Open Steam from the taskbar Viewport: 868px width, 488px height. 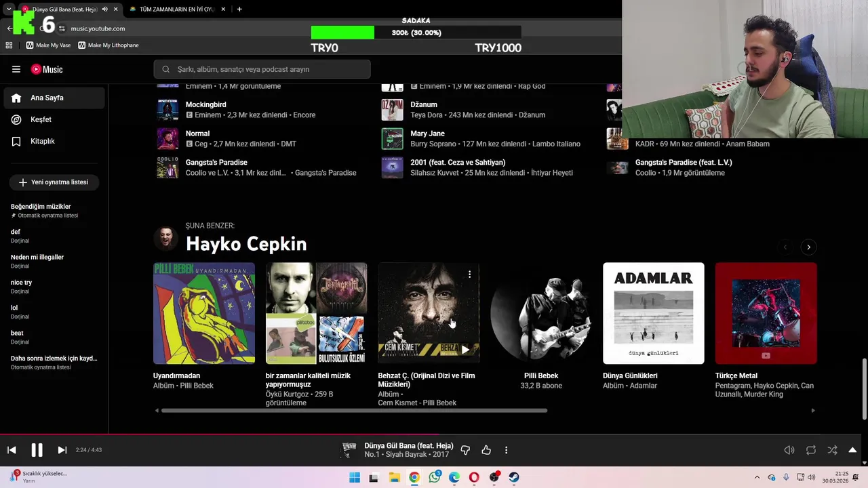pyautogui.click(x=514, y=477)
